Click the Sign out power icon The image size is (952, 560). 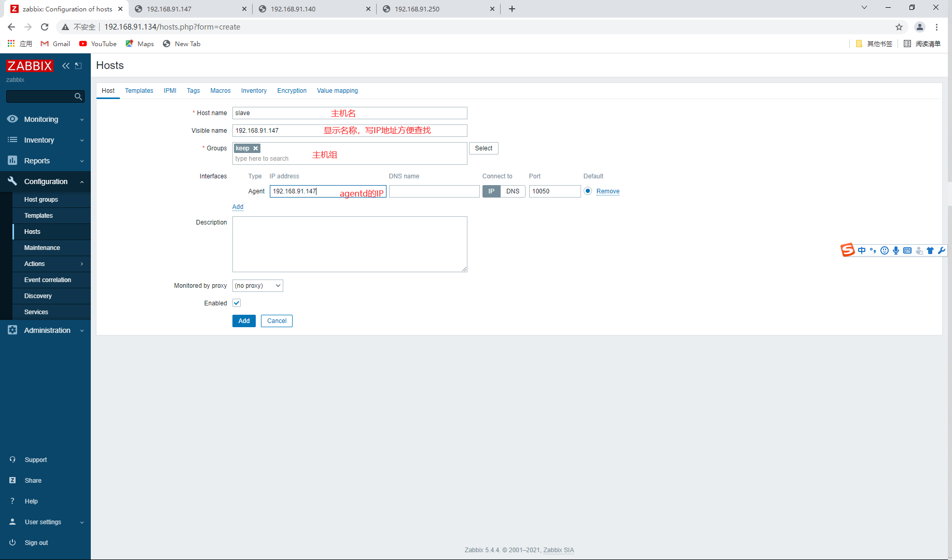(12, 542)
